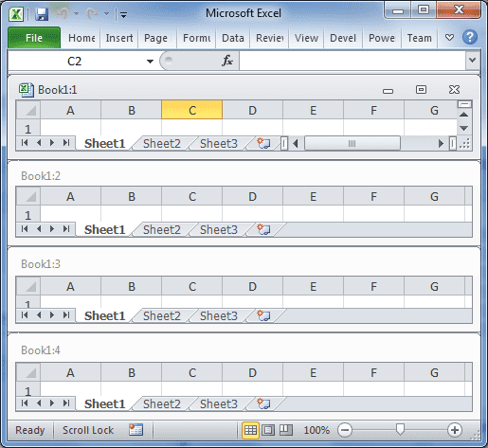
Task: Switch to the Data ribbon tab
Action: (x=233, y=38)
